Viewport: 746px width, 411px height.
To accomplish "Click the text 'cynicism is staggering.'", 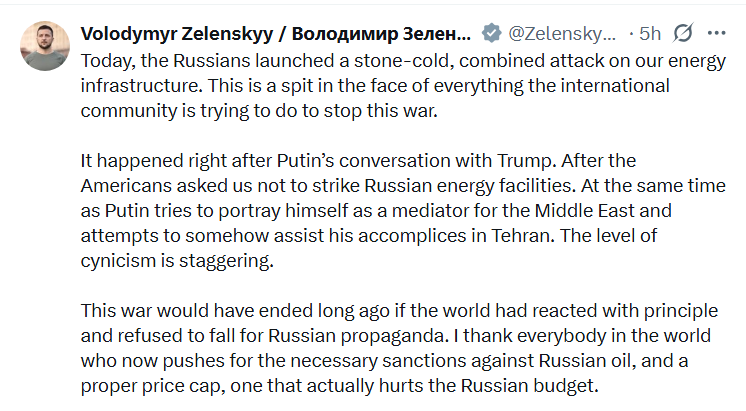I will click(177, 261).
